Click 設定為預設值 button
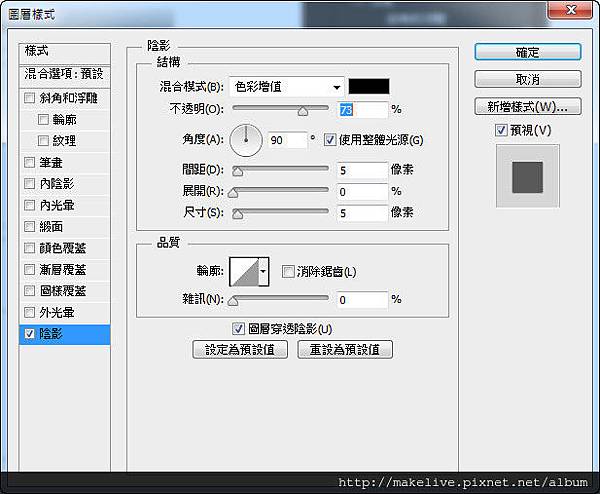Viewport: 600px width, 494px height. (240, 349)
